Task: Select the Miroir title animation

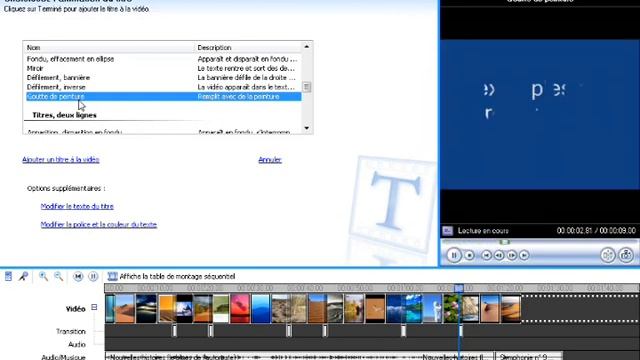Action: click(x=163, y=68)
